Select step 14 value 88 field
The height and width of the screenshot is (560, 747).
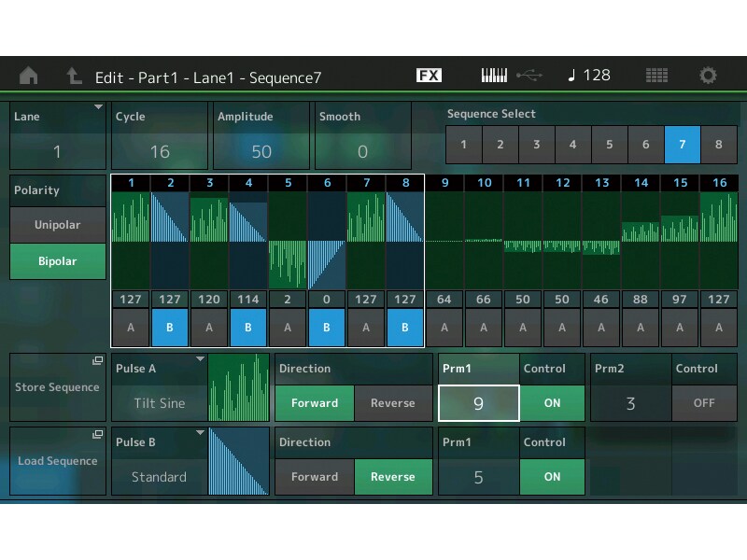[x=641, y=300]
